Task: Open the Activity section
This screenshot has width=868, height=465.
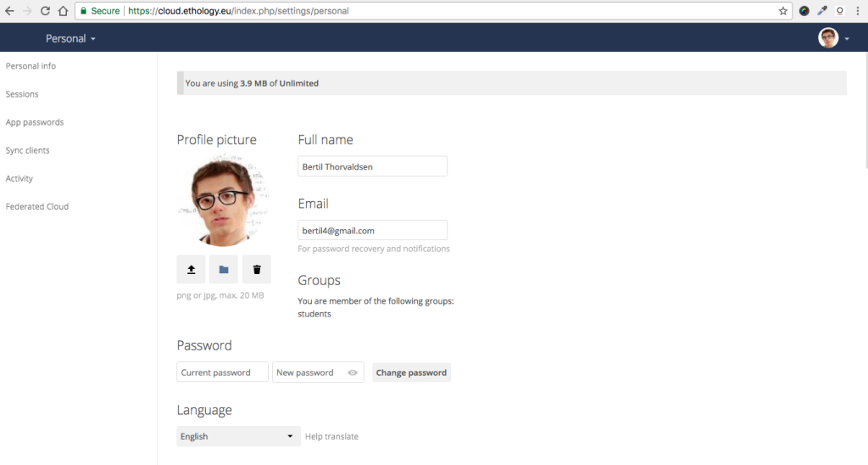Action: 19,178
